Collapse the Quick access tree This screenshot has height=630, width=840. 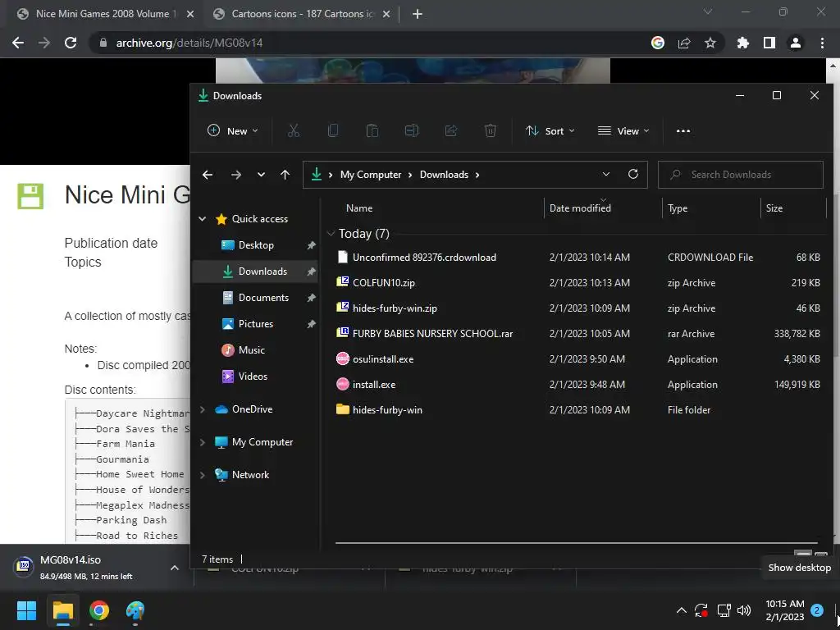[x=203, y=218]
